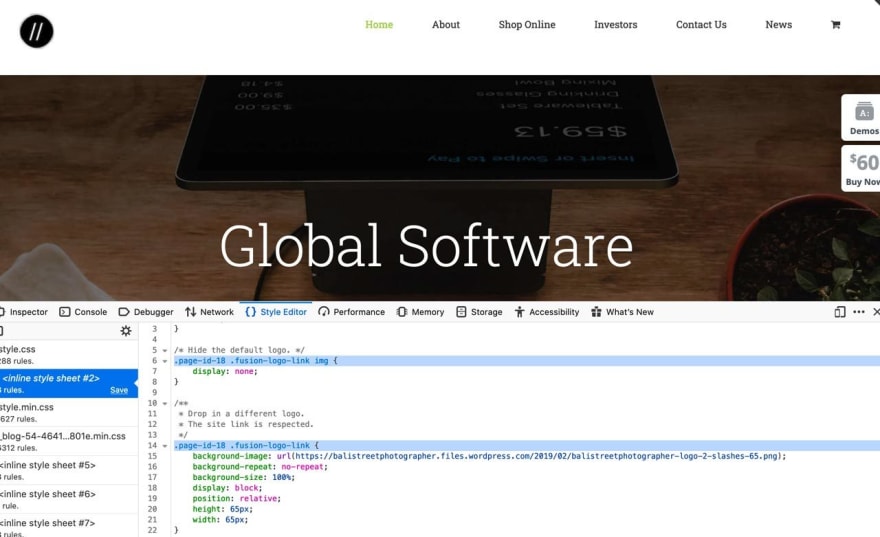Click the 'Drop in a different logo.' comment
880x537 pixels.
tap(246, 414)
